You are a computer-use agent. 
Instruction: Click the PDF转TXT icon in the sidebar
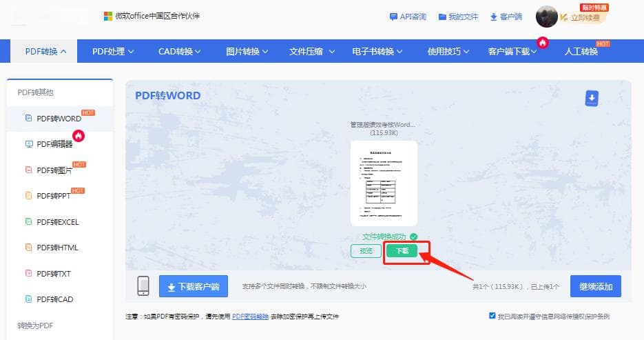pyautogui.click(x=28, y=273)
